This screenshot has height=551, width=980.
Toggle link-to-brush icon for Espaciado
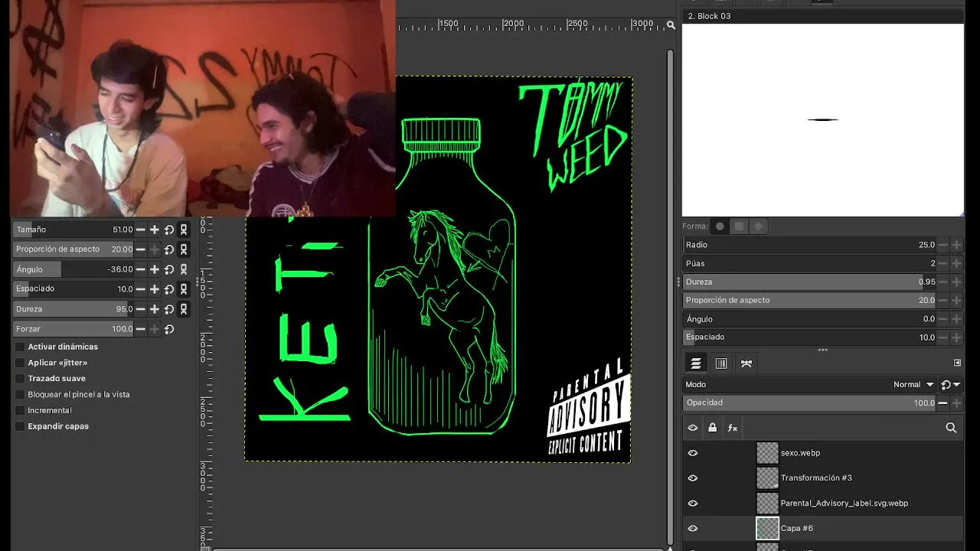pos(184,289)
